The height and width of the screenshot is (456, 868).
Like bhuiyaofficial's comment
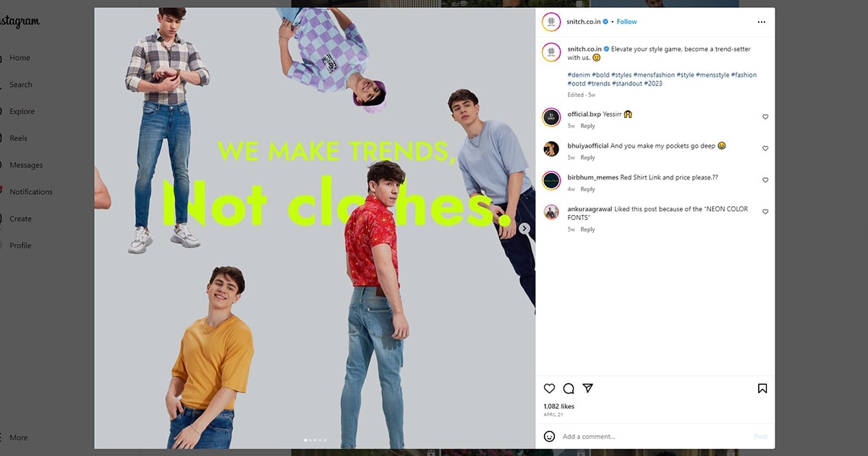tap(765, 148)
